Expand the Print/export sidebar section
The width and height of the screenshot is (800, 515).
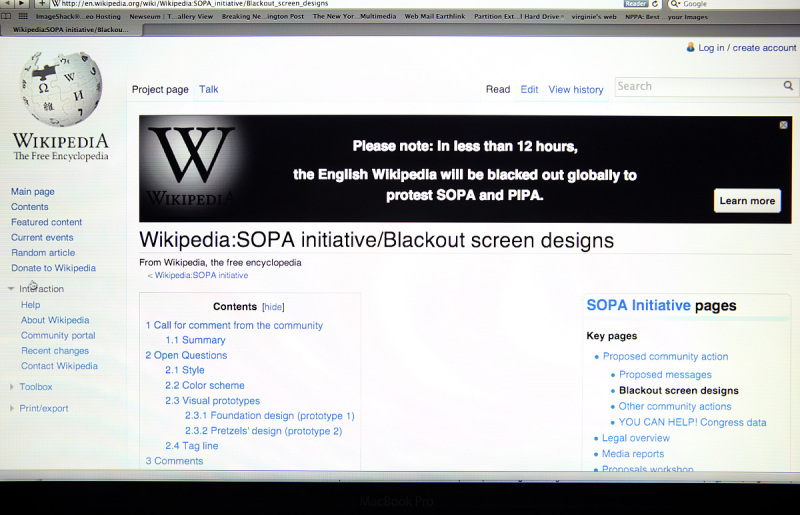(x=11, y=408)
